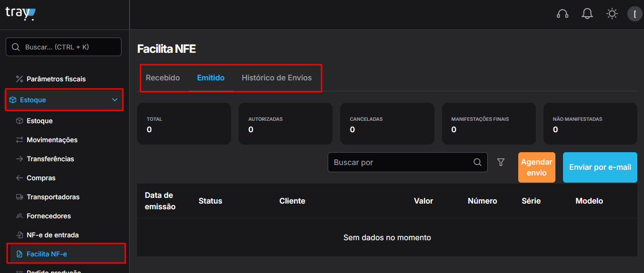Open the filter funnel icon
Screen dimensions: 644x273
(501, 162)
